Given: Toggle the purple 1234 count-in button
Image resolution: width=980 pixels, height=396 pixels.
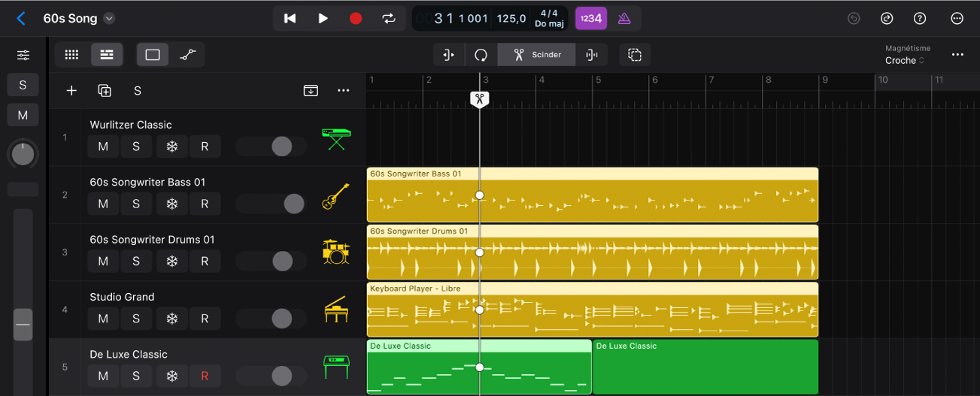Looking at the screenshot, I should pyautogui.click(x=591, y=18).
